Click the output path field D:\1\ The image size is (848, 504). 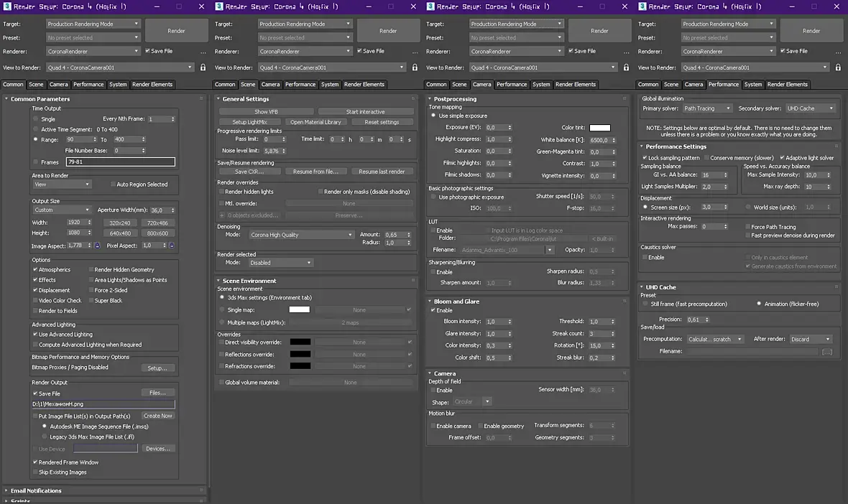pyautogui.click(x=103, y=405)
